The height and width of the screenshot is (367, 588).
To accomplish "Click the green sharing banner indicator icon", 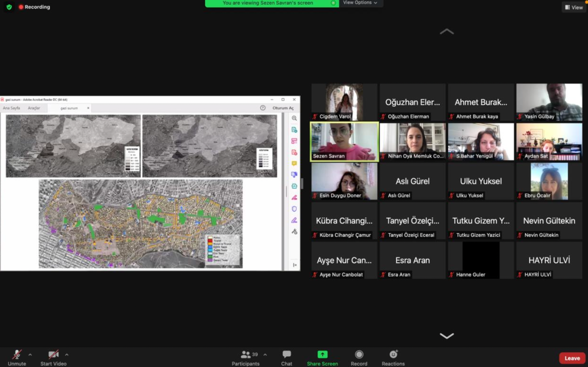I will 333,3.
